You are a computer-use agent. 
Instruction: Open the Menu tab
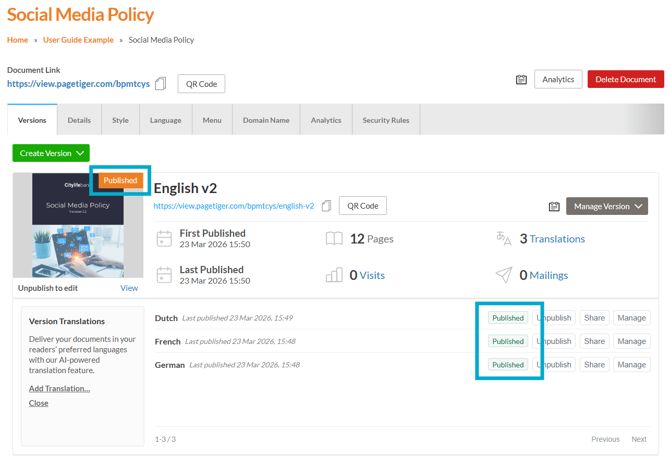click(212, 120)
